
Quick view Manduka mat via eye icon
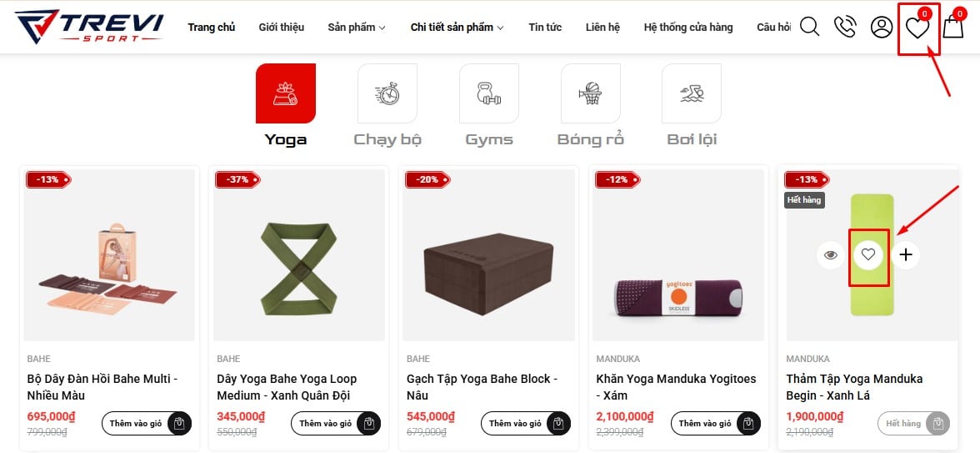coord(831,254)
